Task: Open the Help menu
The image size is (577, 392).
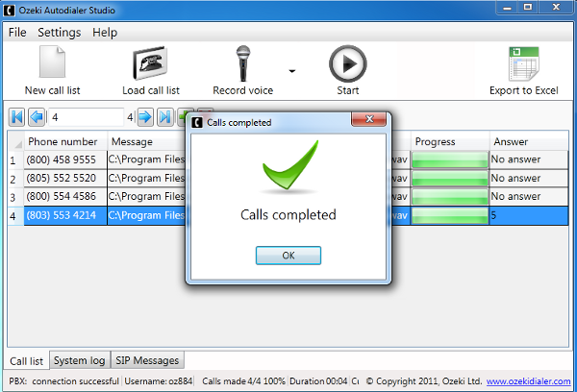Action: pos(105,32)
